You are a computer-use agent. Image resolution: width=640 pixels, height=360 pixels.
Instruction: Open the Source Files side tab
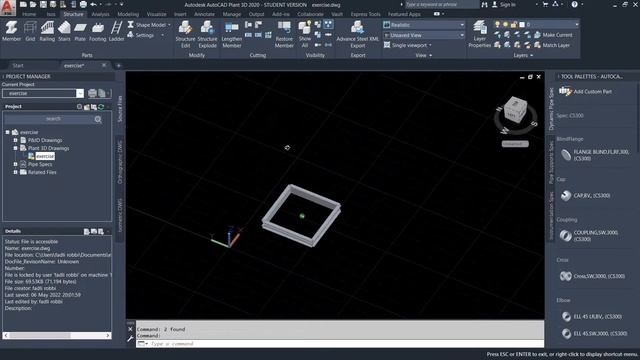tap(120, 109)
